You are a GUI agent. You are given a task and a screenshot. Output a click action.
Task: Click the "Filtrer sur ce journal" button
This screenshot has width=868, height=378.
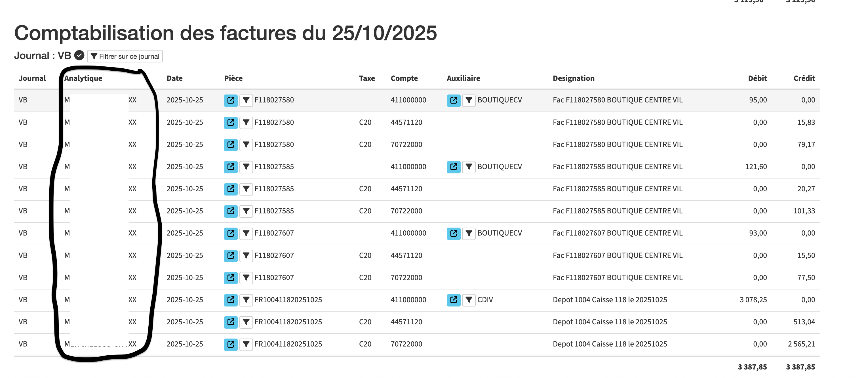[x=125, y=56]
